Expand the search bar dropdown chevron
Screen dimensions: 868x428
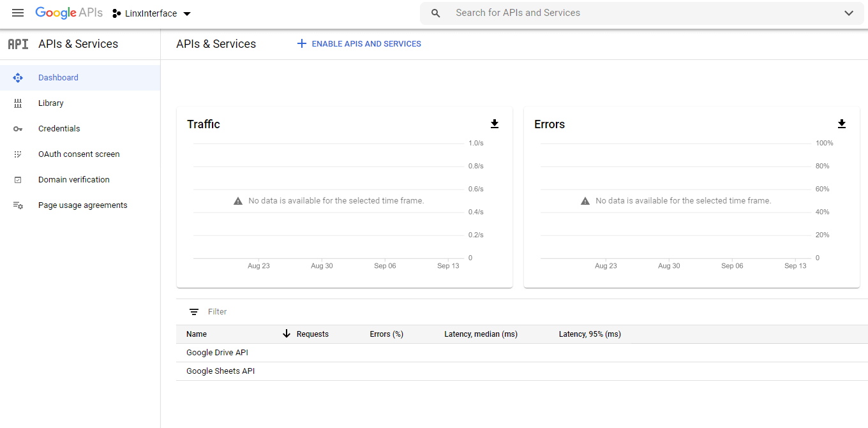849,13
